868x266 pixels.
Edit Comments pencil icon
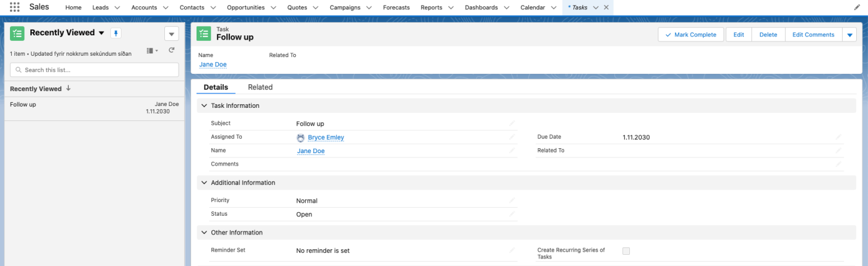tap(838, 164)
